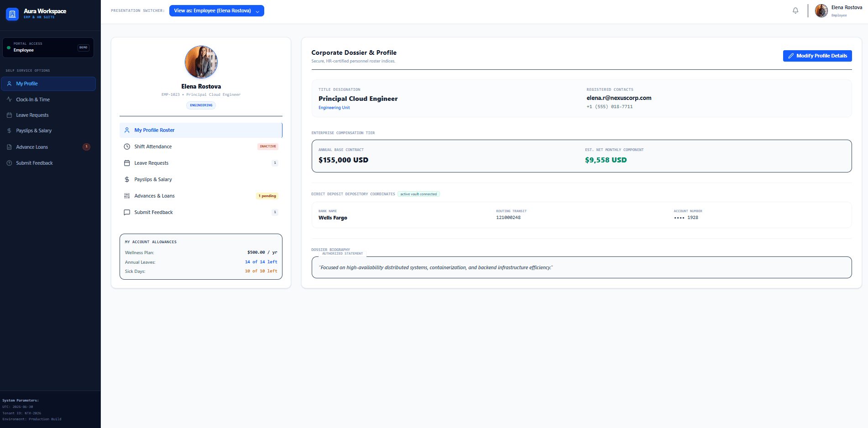
Task: Click the sidebar Leave Requests calendar icon
Action: coord(9,115)
